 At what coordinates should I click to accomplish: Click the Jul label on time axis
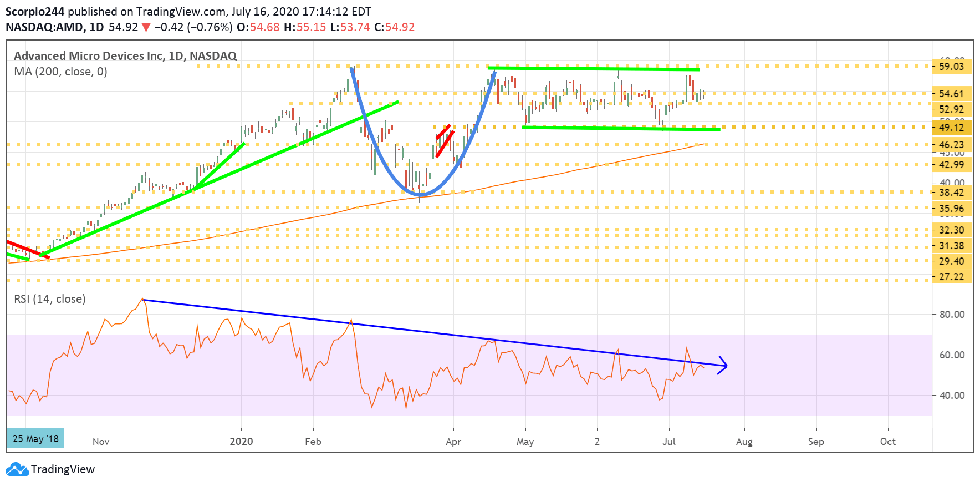pyautogui.click(x=669, y=442)
